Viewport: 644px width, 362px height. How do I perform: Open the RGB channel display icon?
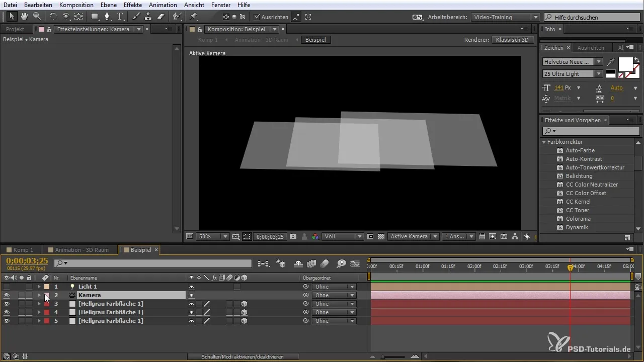click(315, 236)
